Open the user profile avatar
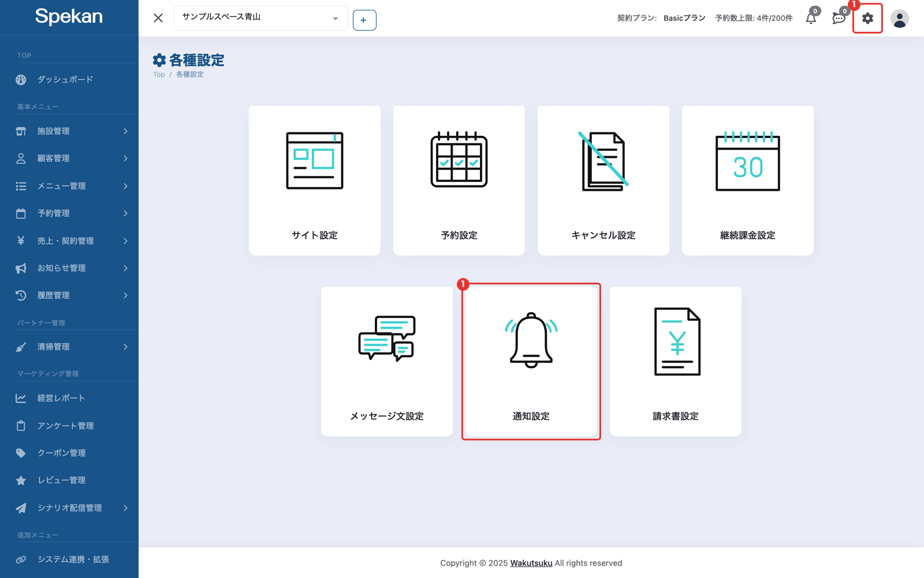924x578 pixels. [x=899, y=18]
